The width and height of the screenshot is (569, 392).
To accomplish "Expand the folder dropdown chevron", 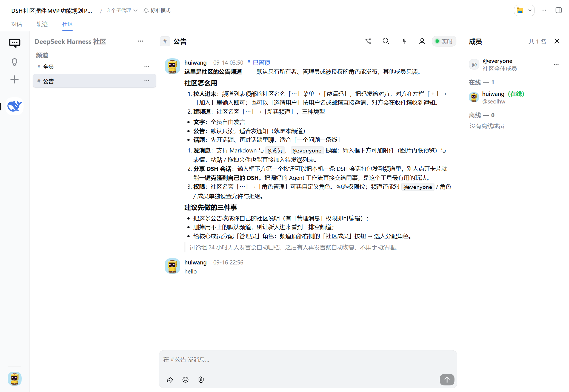I will coord(530,10).
